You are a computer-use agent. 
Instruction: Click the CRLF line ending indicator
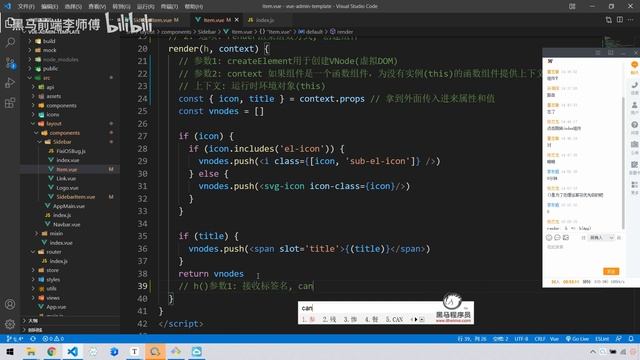point(540,339)
